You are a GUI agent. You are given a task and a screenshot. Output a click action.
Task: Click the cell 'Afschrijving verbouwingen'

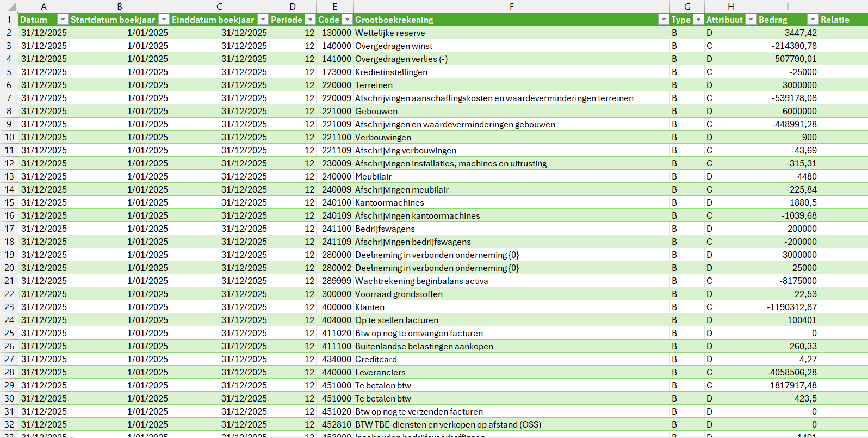tap(511, 150)
